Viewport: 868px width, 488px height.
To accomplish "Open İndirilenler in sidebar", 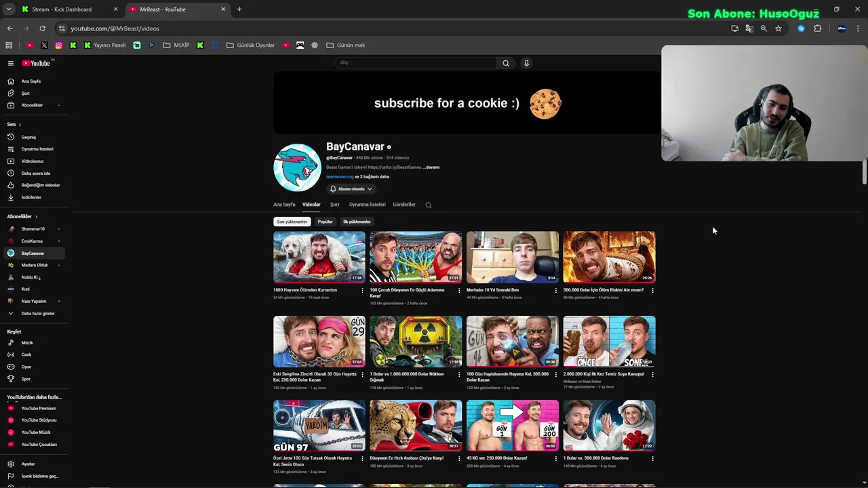I will pyautogui.click(x=34, y=197).
